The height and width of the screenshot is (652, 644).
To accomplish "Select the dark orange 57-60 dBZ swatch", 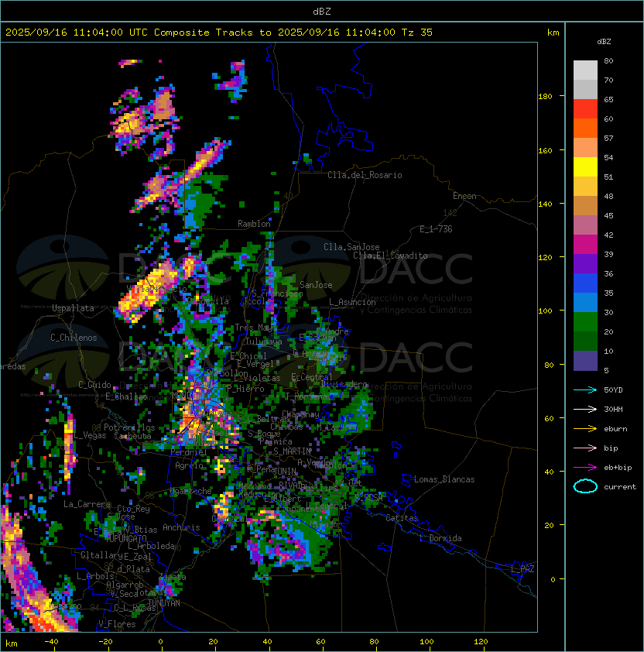I will click(585, 129).
